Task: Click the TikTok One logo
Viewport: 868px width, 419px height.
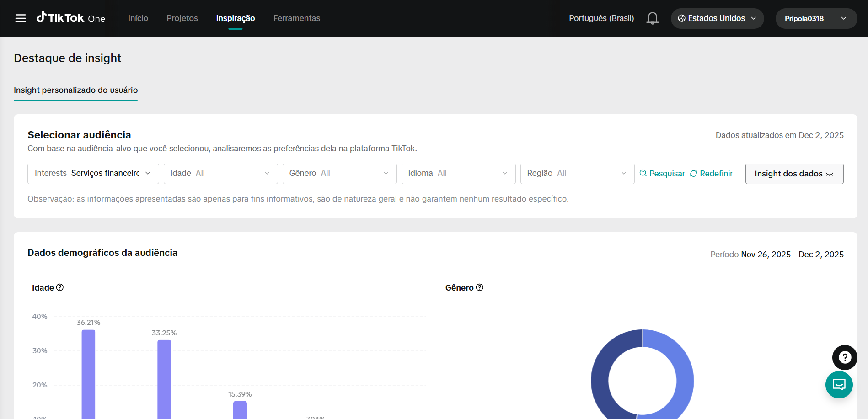Action: 71,18
